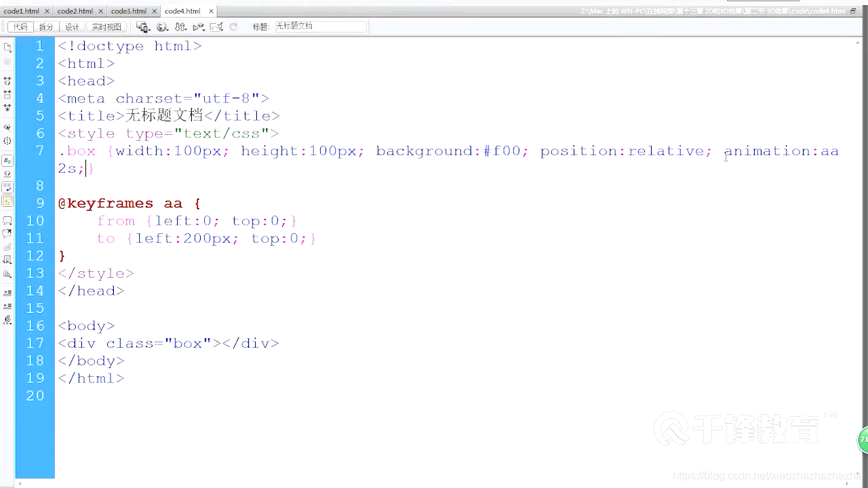Click 'from {left:0; top:0;}' code line
868x488 pixels.
coord(197,221)
